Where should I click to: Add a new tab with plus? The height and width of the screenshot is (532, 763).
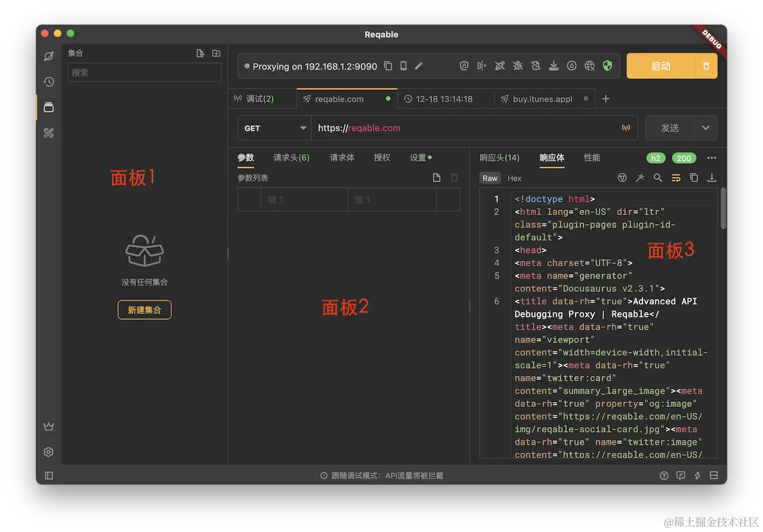point(606,99)
